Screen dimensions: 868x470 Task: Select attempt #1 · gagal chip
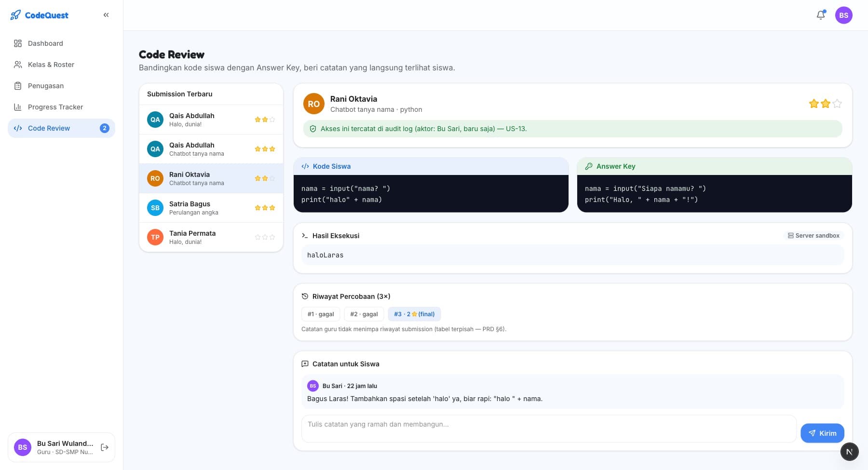(321, 314)
